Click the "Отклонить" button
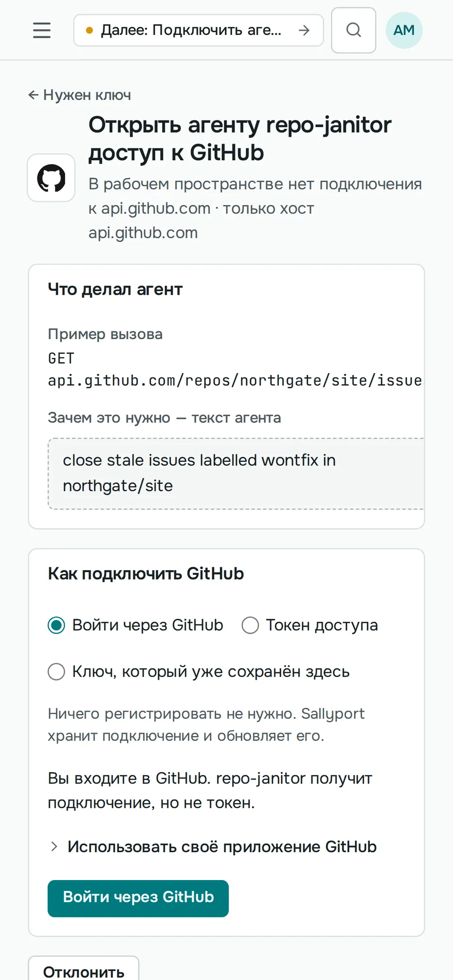 coord(84,968)
